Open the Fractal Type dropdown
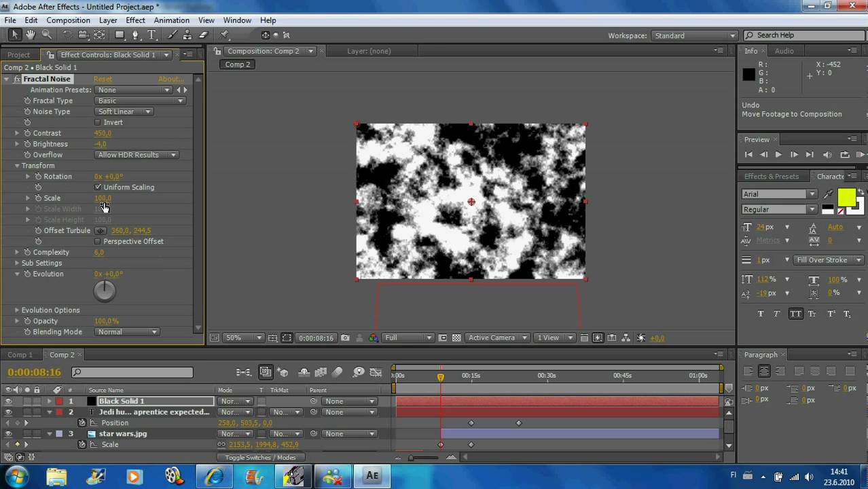 [x=141, y=101]
